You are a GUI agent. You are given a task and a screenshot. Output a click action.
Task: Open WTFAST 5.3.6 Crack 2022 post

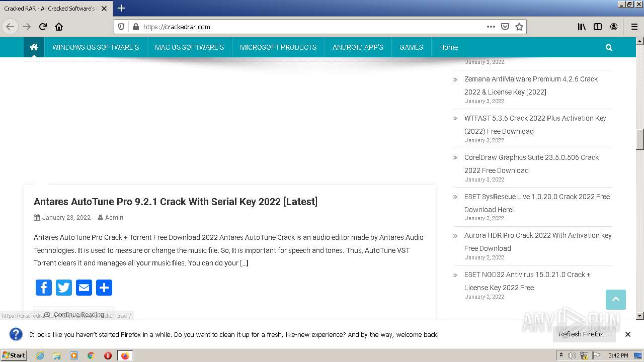coord(535,125)
